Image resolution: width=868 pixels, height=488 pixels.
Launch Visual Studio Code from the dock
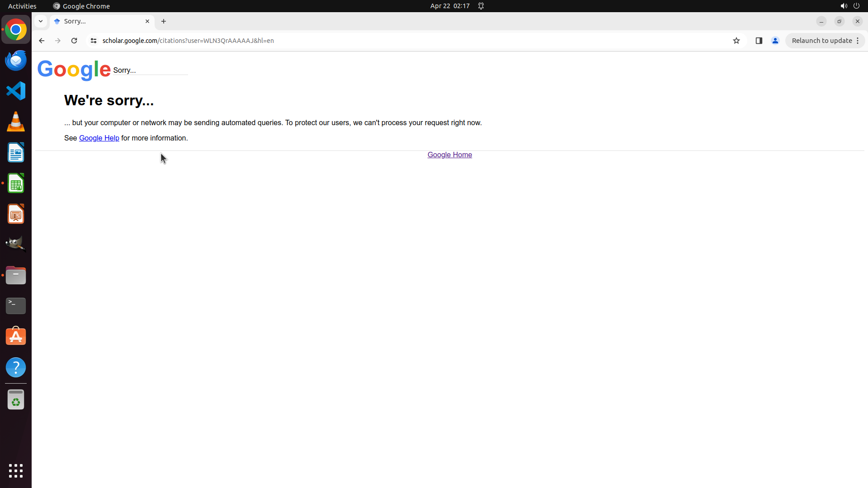point(16,91)
